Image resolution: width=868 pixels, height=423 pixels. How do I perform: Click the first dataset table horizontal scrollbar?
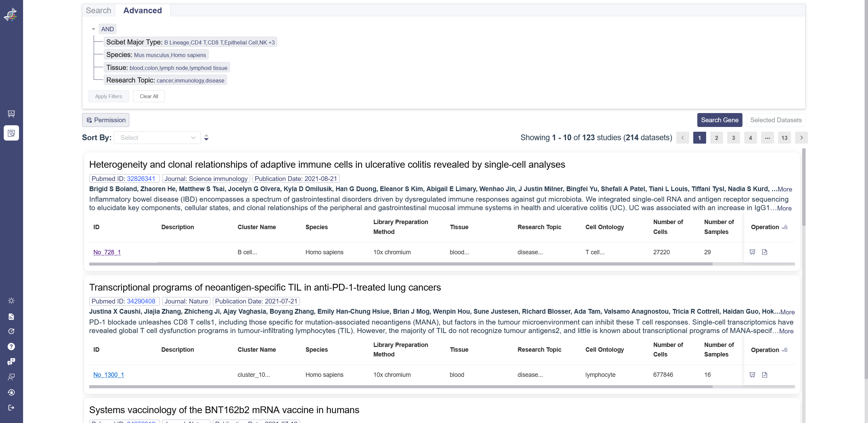pyautogui.click(x=400, y=264)
